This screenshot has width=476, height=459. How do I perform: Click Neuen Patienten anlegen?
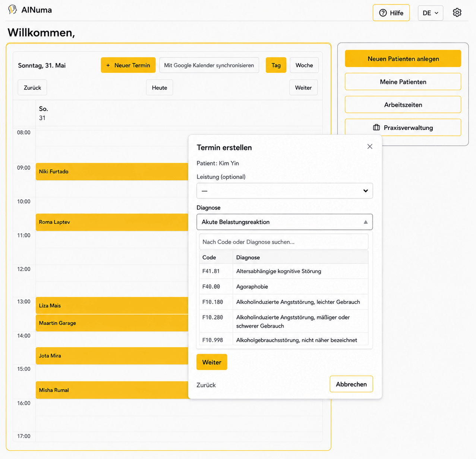point(403,59)
